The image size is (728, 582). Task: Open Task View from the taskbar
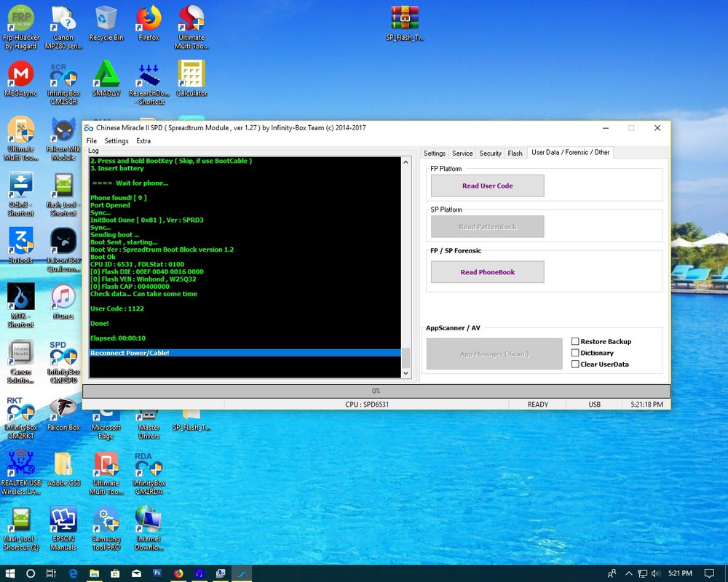[51, 573]
